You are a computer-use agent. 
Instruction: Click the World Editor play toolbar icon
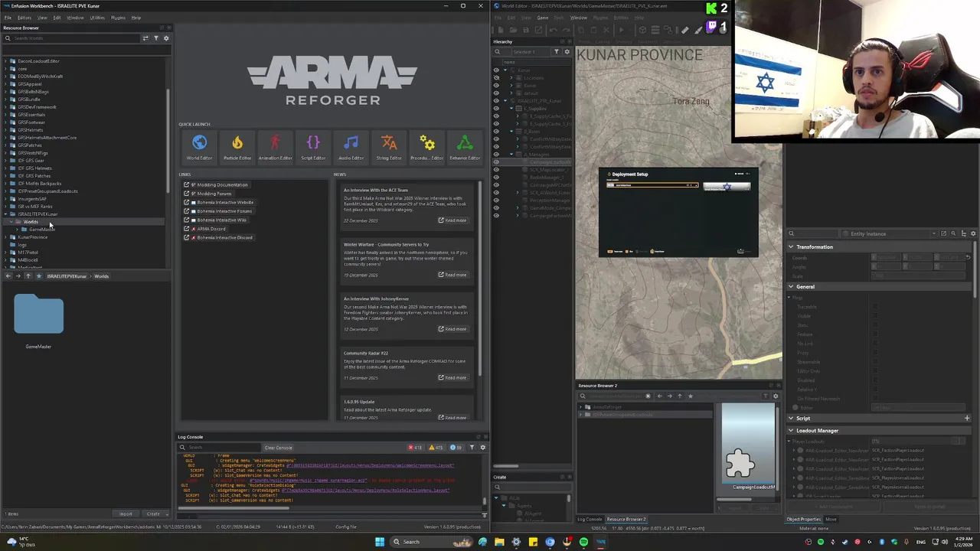(621, 30)
